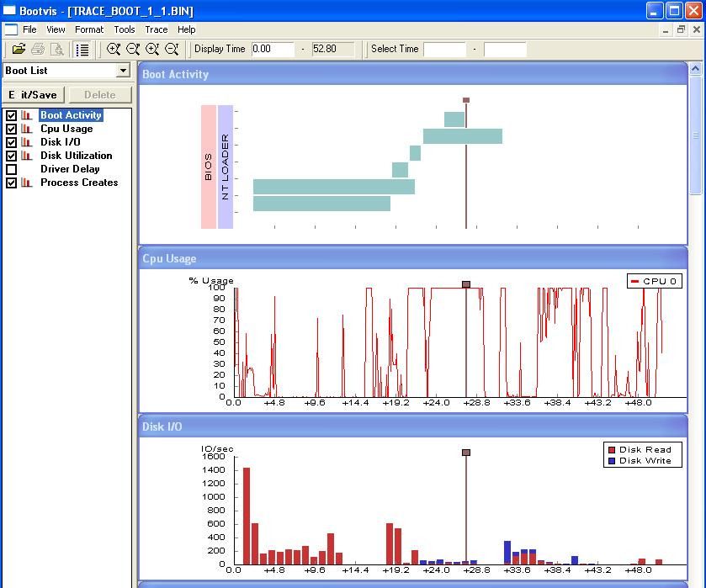
Task: Click the Display Time end field 52.80
Action: [332, 49]
